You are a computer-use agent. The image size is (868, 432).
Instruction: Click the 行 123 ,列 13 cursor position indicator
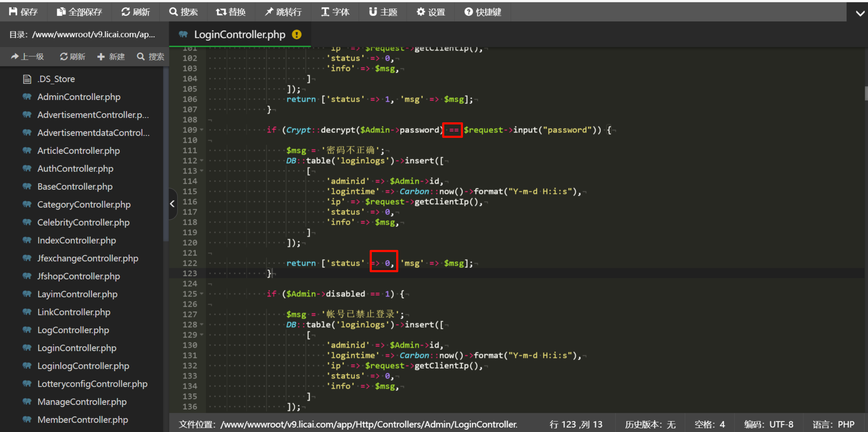pyautogui.click(x=576, y=424)
